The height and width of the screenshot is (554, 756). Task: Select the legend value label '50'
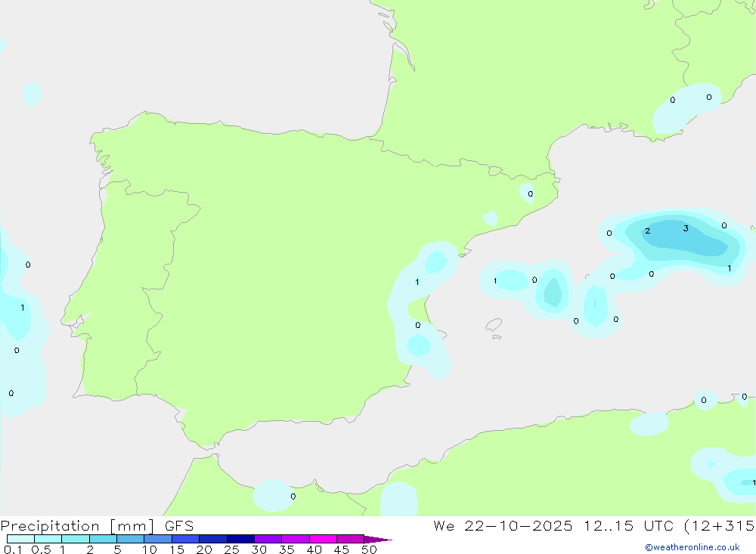369,549
